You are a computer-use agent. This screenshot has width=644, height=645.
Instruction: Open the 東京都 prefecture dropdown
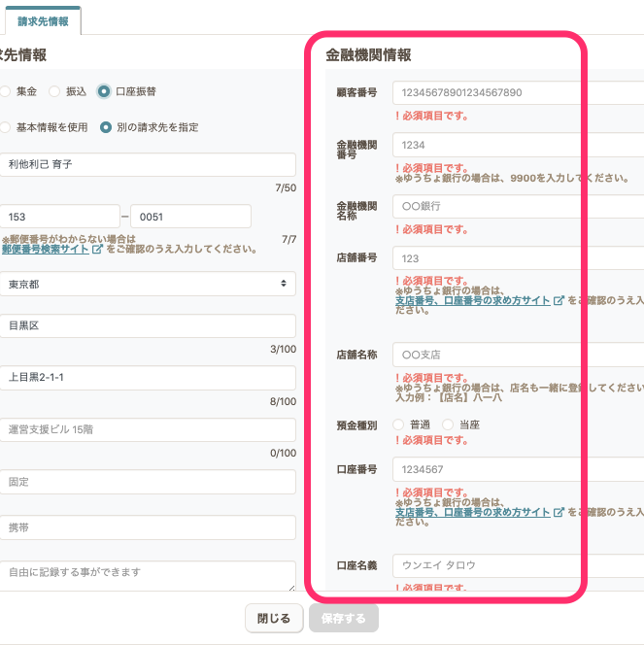(x=148, y=284)
